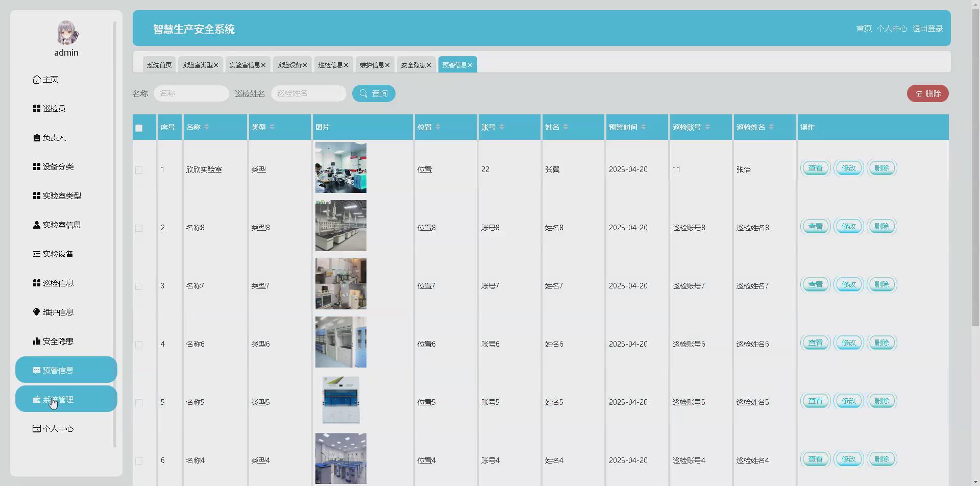The height and width of the screenshot is (486, 980).
Task: Click the red 删除 batch delete button
Action: pyautogui.click(x=927, y=93)
